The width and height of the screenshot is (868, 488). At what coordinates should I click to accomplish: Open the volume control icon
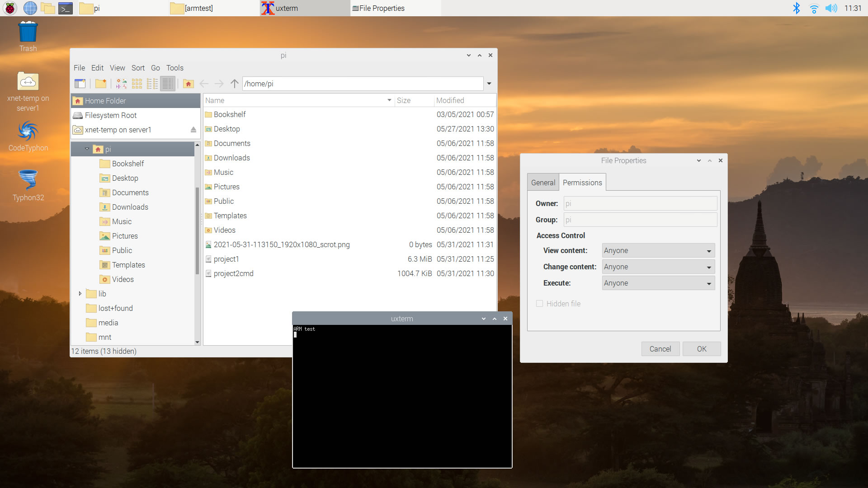(x=831, y=8)
